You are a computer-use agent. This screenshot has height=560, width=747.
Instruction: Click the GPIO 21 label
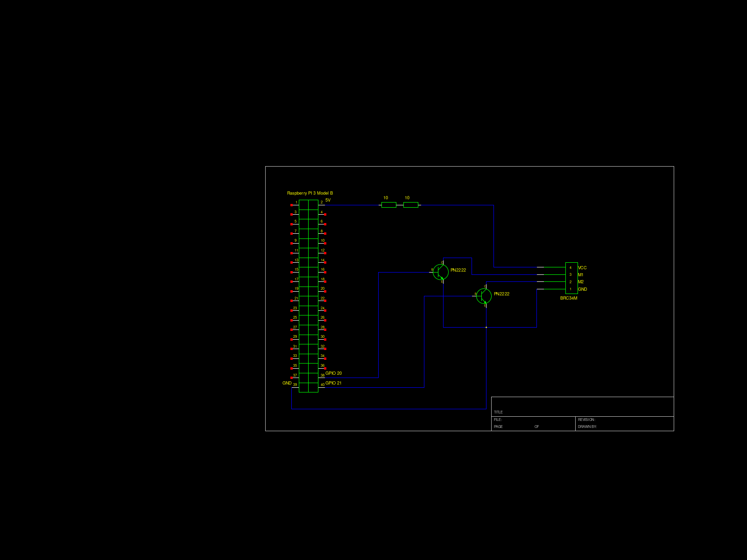[333, 383]
